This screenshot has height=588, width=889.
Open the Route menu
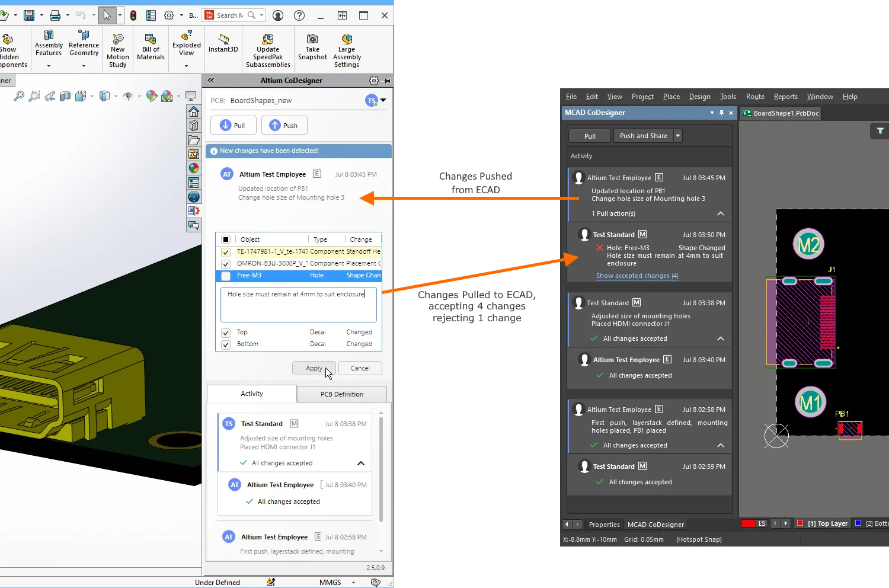tap(755, 97)
